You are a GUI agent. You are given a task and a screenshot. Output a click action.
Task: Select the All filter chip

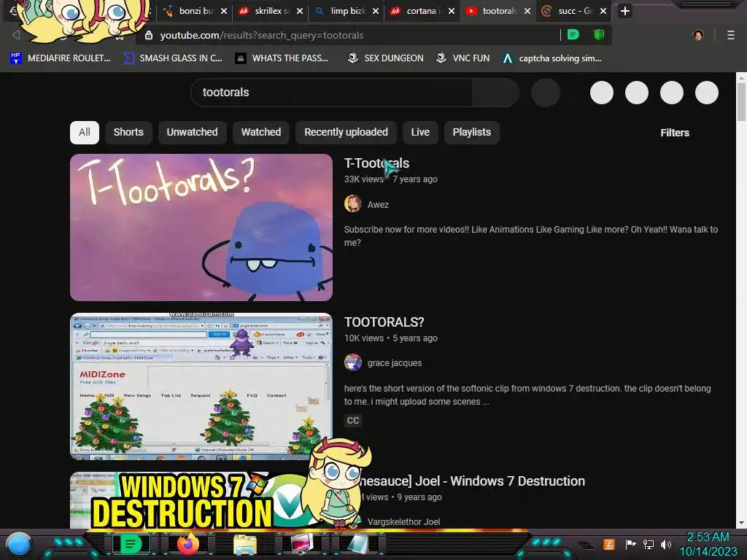click(x=85, y=133)
